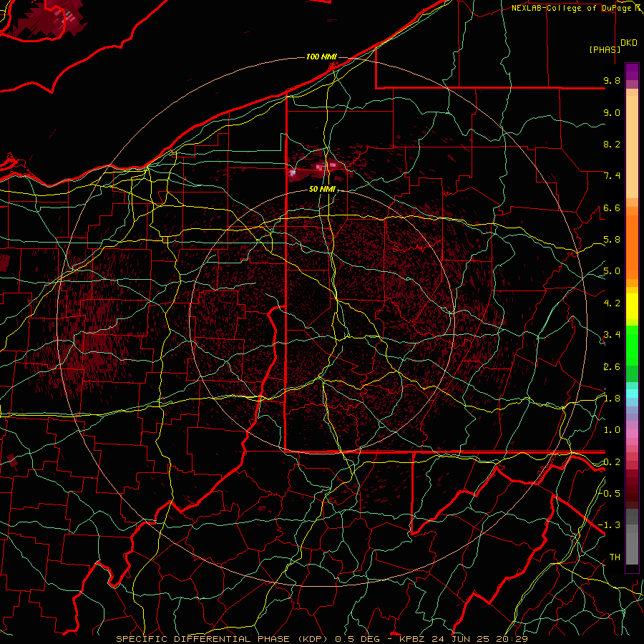
Task: Click the cyan band of the color bar
Action: (632, 394)
